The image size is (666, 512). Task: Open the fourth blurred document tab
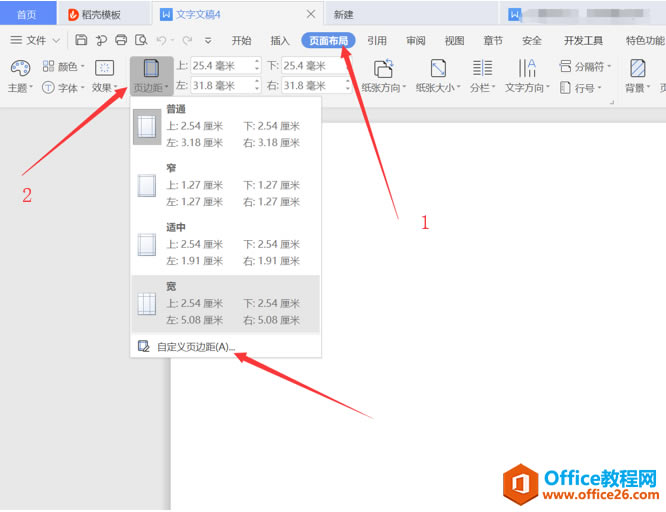(582, 14)
